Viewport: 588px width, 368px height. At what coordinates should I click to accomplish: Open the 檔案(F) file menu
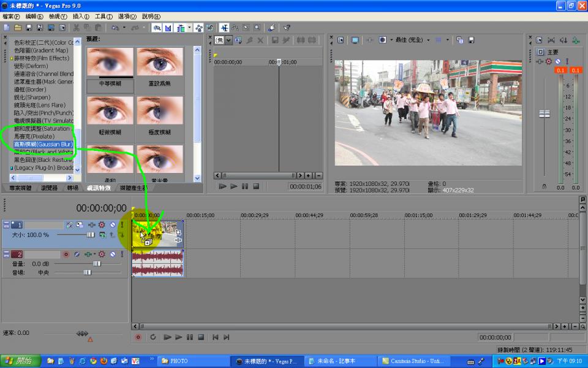click(11, 17)
